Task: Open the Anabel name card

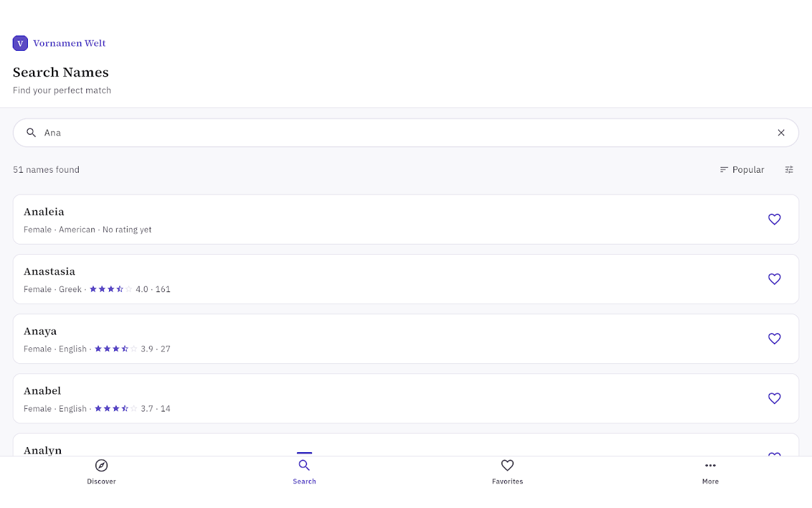Action: 406,398
